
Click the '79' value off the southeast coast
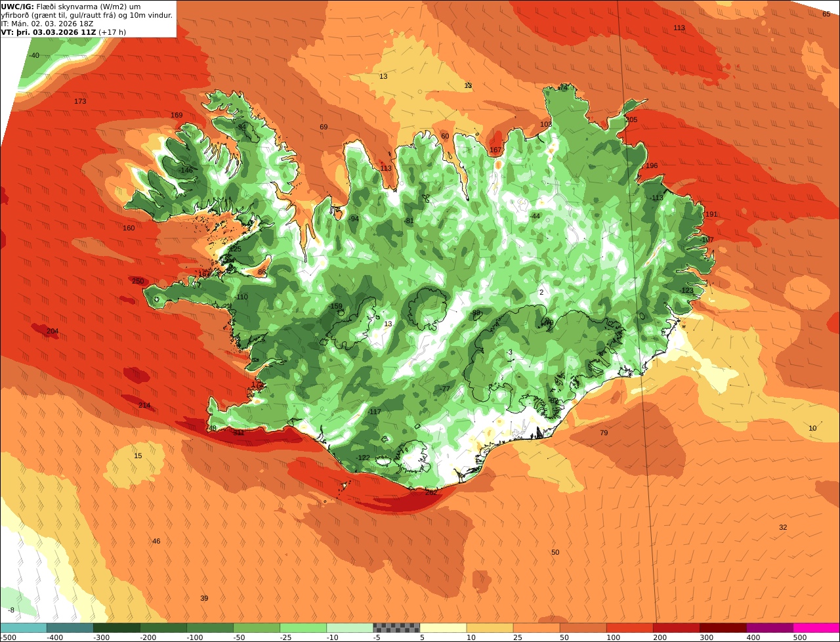[x=604, y=433]
